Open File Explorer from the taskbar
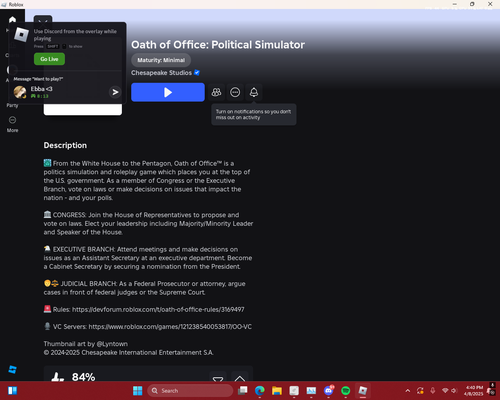 [277, 390]
